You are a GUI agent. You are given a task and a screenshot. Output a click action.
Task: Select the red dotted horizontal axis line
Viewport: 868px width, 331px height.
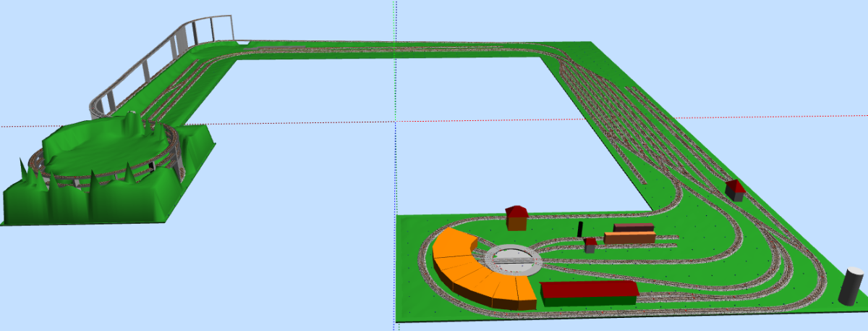click(289, 122)
